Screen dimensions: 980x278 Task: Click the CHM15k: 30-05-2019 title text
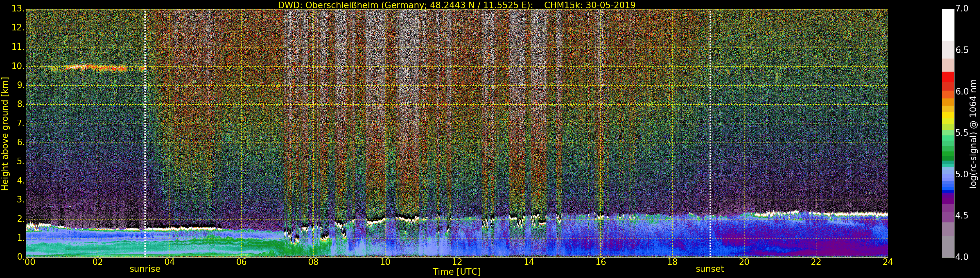click(590, 5)
